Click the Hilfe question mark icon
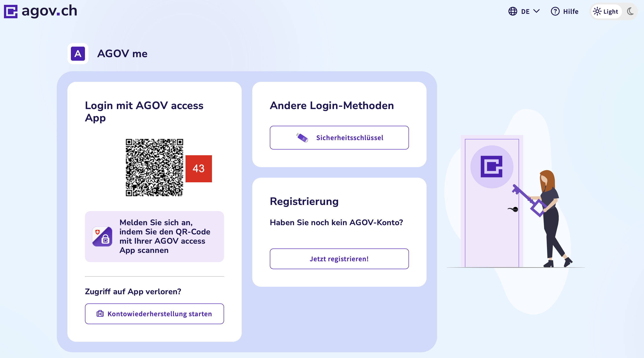Viewport: 644px width, 358px height. tap(555, 11)
